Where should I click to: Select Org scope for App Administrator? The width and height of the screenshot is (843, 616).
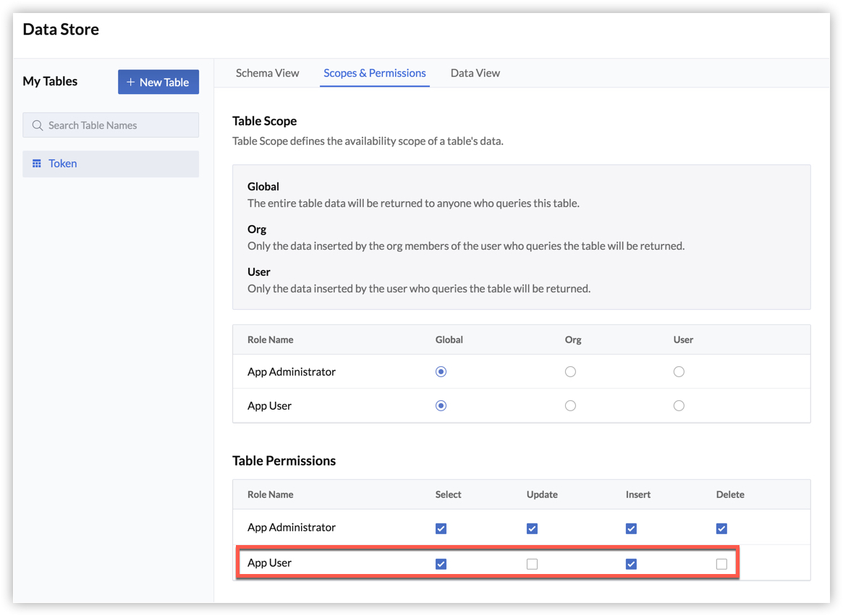coord(570,372)
